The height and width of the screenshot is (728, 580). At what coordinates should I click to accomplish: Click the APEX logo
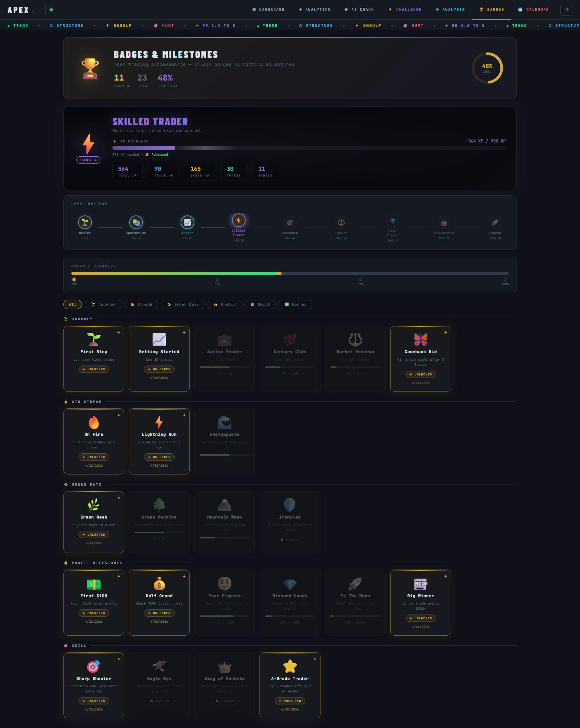[18, 10]
